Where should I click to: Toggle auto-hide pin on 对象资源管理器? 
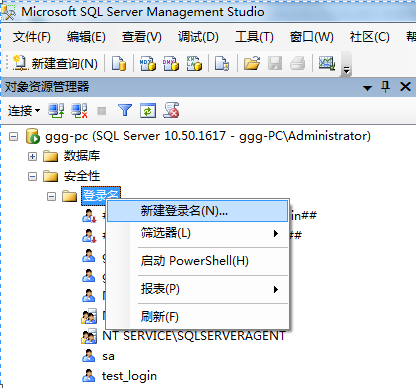(x=386, y=87)
